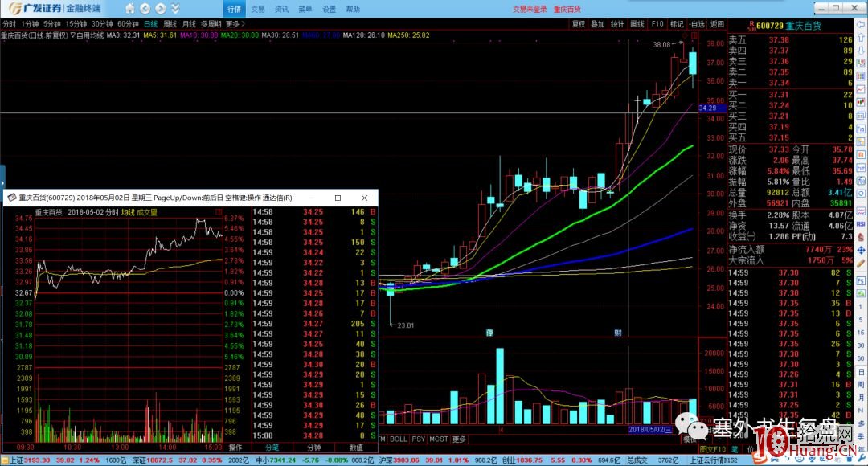This screenshot has width=868, height=466.
Task: Click the forward arrow navigation icon
Action: click(161, 8)
